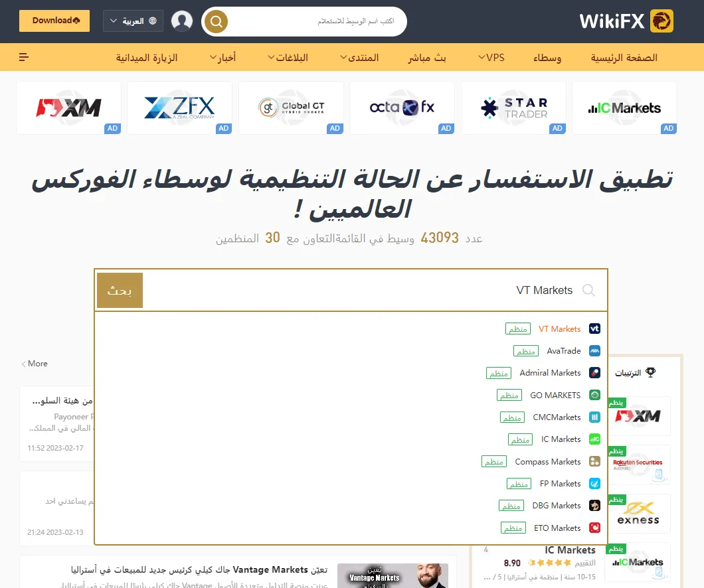Image resolution: width=704 pixels, height=588 pixels.
Task: Open the IC Markets ranking title
Action: click(x=571, y=550)
